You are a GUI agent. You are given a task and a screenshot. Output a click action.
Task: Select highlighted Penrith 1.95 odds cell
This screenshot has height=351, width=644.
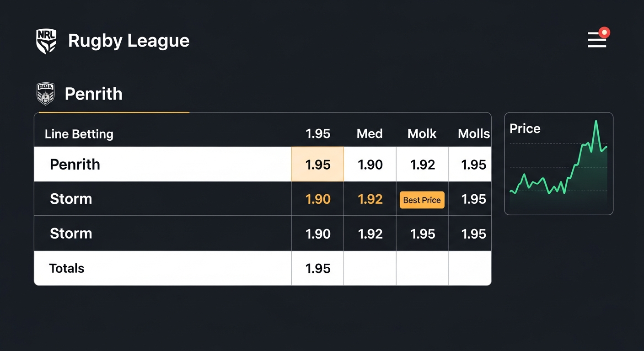317,165
